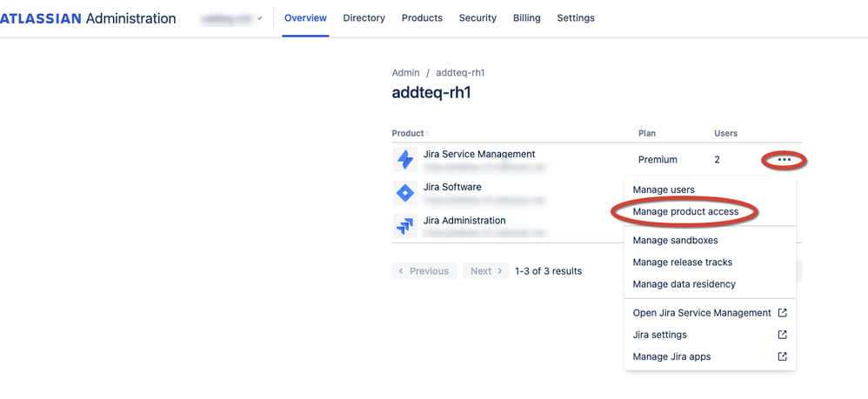Viewport: 868px width, 399px height.
Task: Click the Jira Software product name
Action: (x=452, y=187)
